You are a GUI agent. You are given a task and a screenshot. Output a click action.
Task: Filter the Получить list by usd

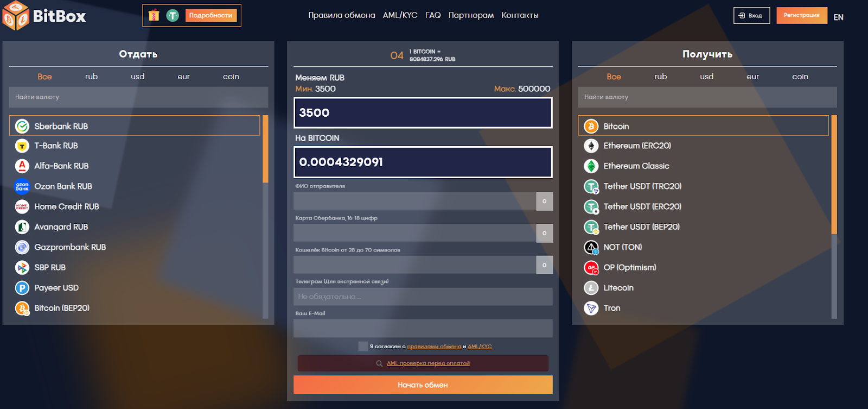pyautogui.click(x=707, y=77)
